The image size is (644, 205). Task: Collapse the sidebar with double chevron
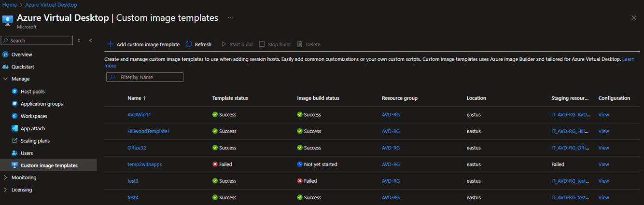[x=91, y=41]
